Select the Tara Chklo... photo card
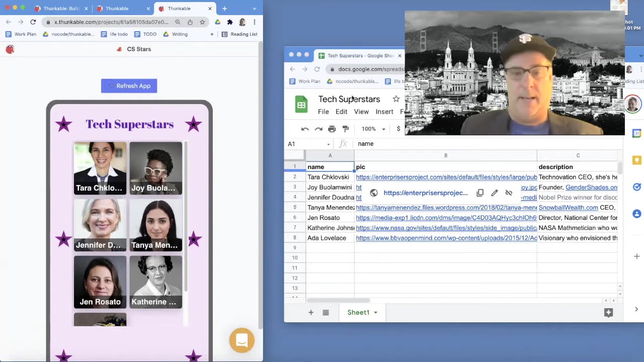 (x=100, y=168)
